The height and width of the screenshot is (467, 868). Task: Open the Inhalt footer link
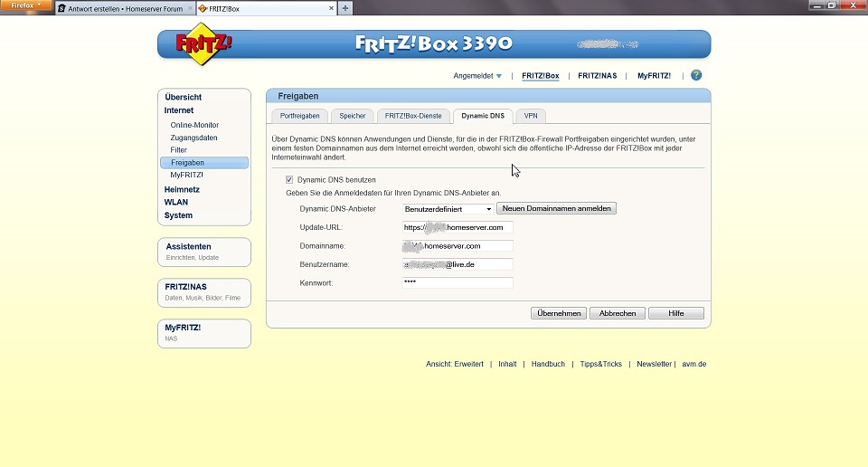point(507,364)
